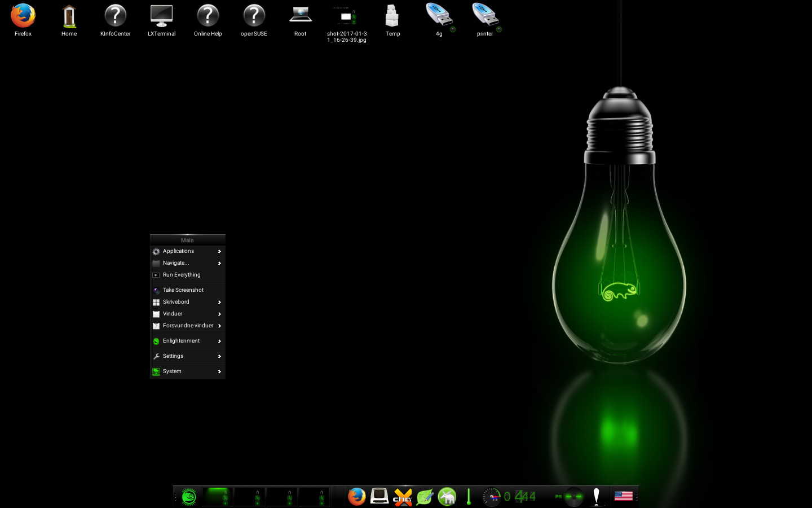The width and height of the screenshot is (812, 508).
Task: Click the US flag keyboard layout indicator
Action: tap(623, 496)
